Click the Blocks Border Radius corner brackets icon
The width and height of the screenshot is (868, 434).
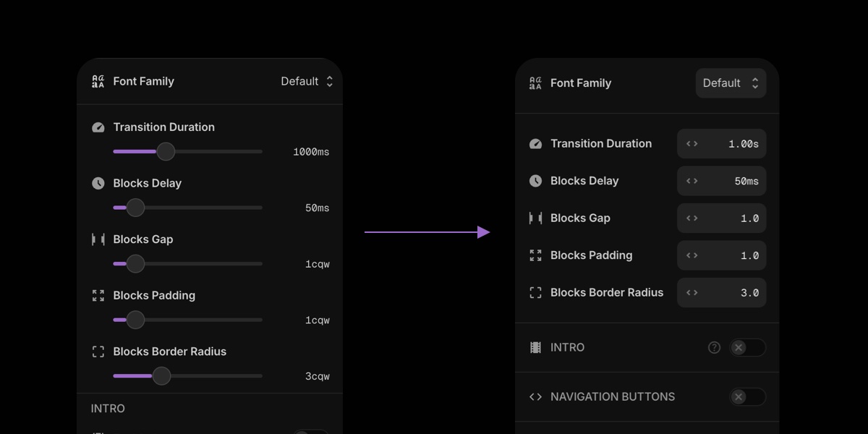point(535,292)
